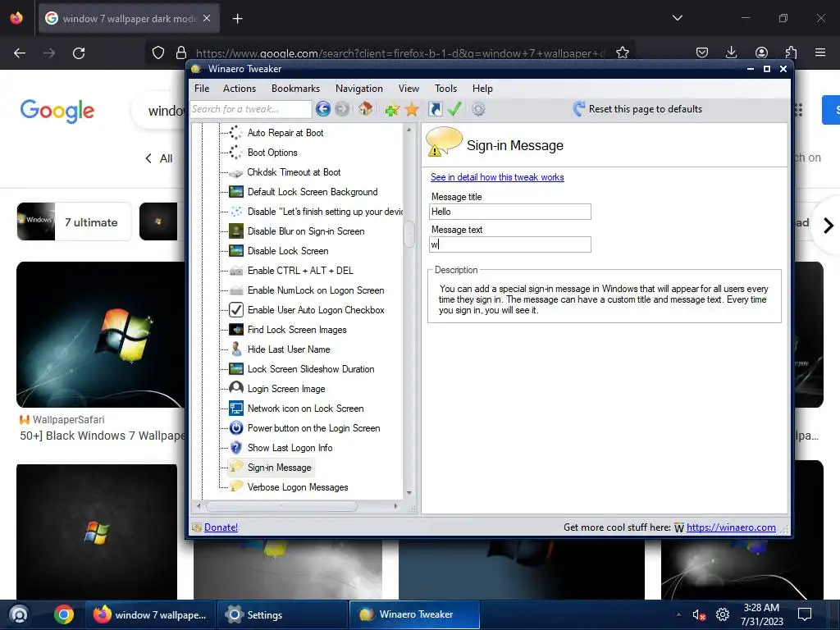Click tree horizontal scrollbar left arrow

pyautogui.click(x=199, y=506)
